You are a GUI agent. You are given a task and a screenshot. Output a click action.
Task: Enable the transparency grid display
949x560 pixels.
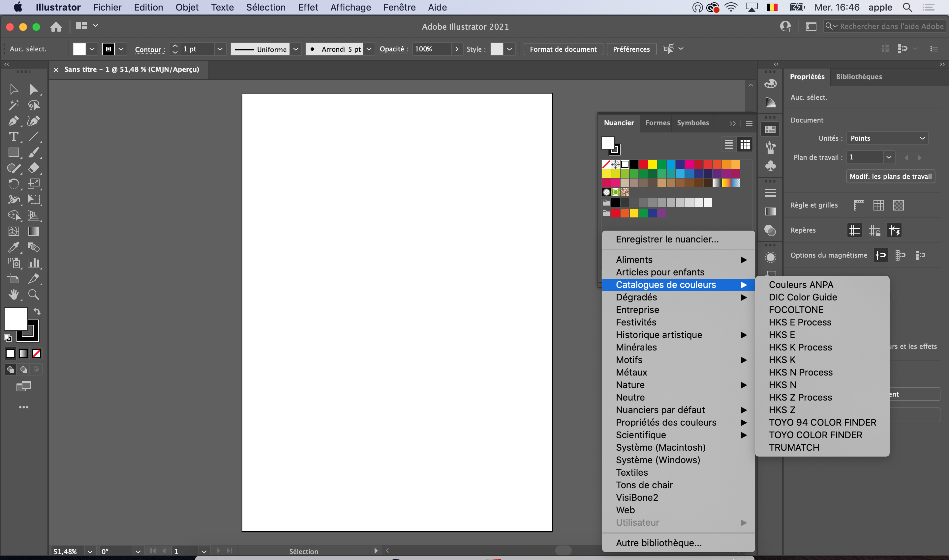coord(899,205)
